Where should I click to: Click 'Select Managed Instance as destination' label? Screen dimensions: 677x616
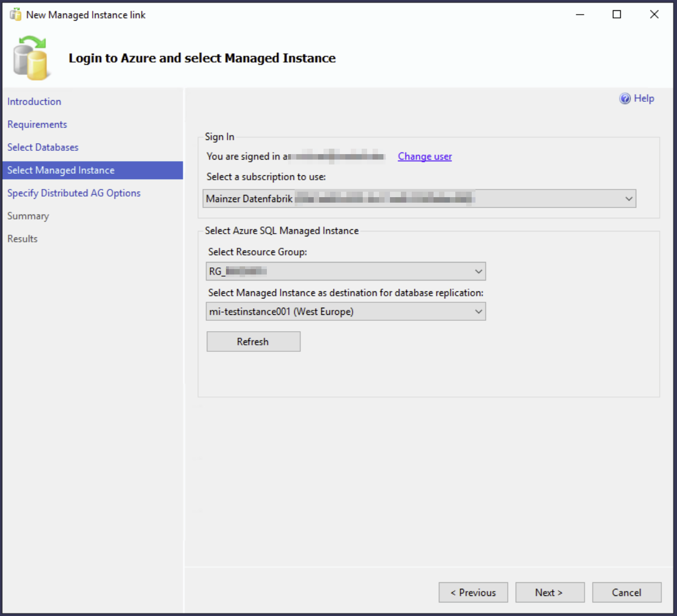346,293
